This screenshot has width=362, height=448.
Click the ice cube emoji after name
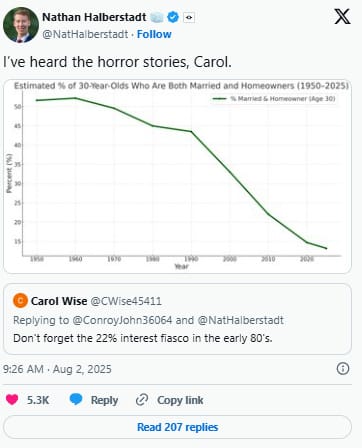157,17
